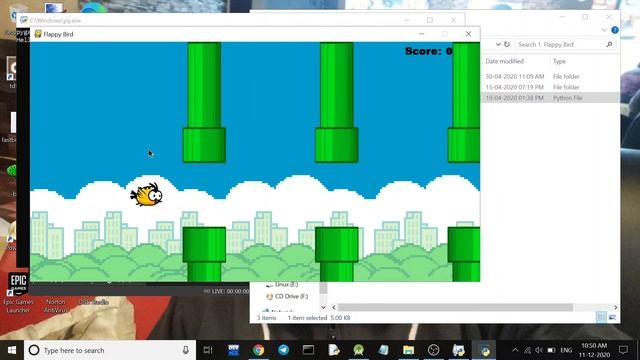Select Linux (E:) in Explorer navigation pane

(x=282, y=284)
